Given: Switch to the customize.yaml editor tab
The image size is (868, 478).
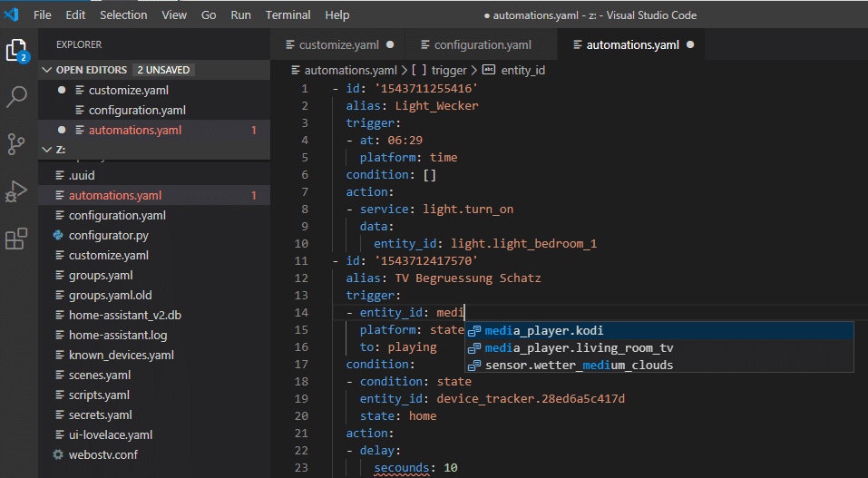Looking at the screenshot, I should 338,44.
